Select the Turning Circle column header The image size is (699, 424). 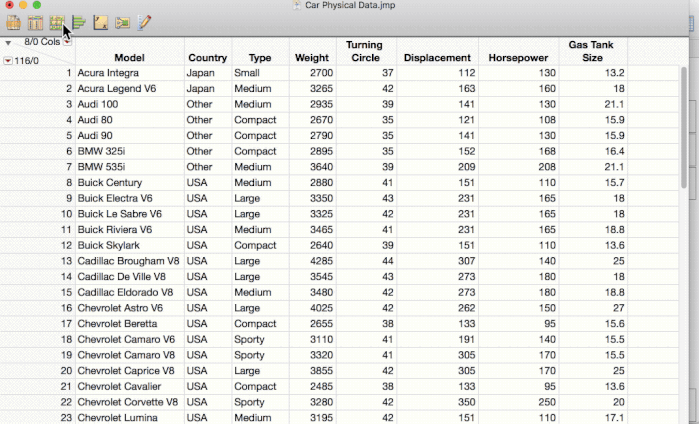pos(365,51)
